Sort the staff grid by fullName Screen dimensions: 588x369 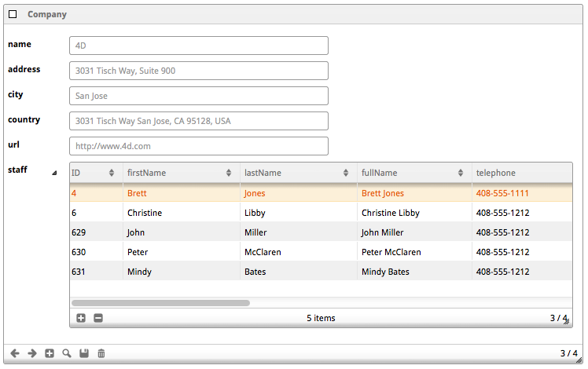(414, 173)
